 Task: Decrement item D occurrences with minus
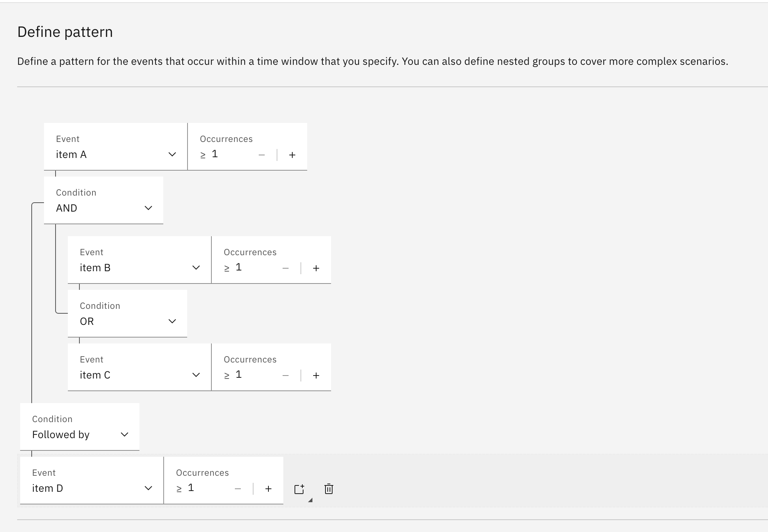[238, 489]
